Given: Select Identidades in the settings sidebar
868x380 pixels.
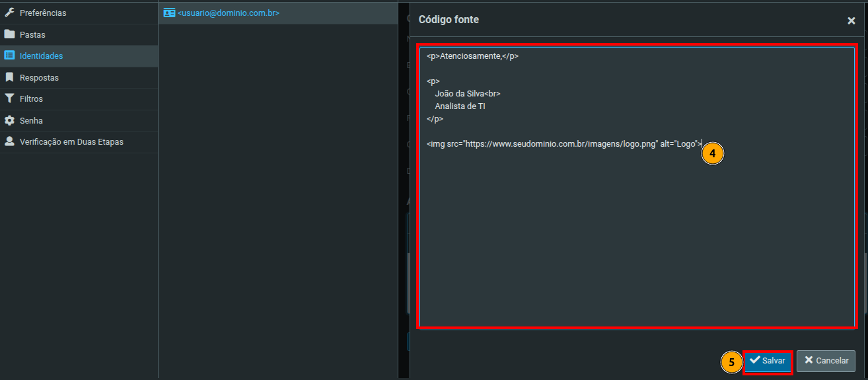Looking at the screenshot, I should tap(79, 56).
